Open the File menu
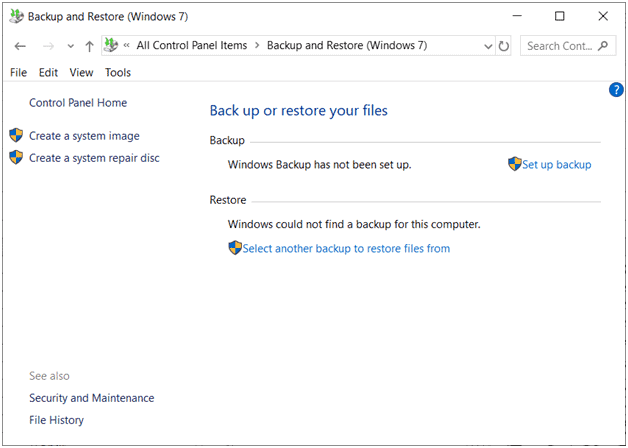The width and height of the screenshot is (628, 448). tap(18, 72)
